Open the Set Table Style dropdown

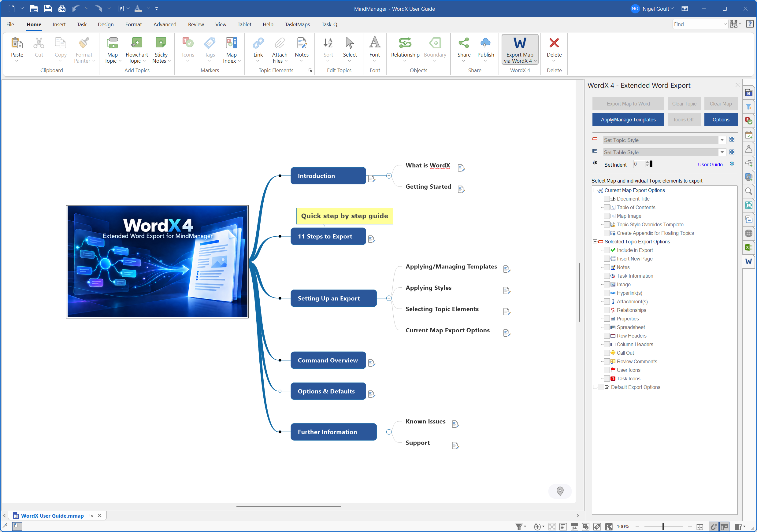(722, 152)
